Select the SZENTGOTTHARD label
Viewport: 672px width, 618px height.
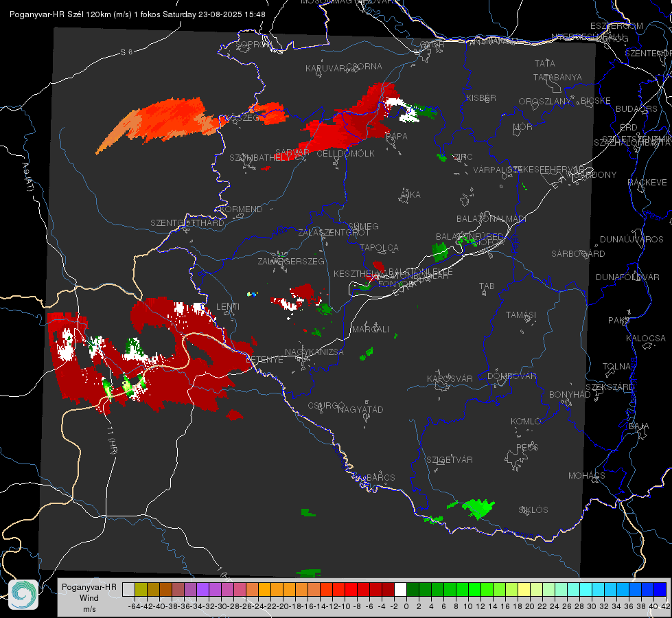click(x=187, y=222)
